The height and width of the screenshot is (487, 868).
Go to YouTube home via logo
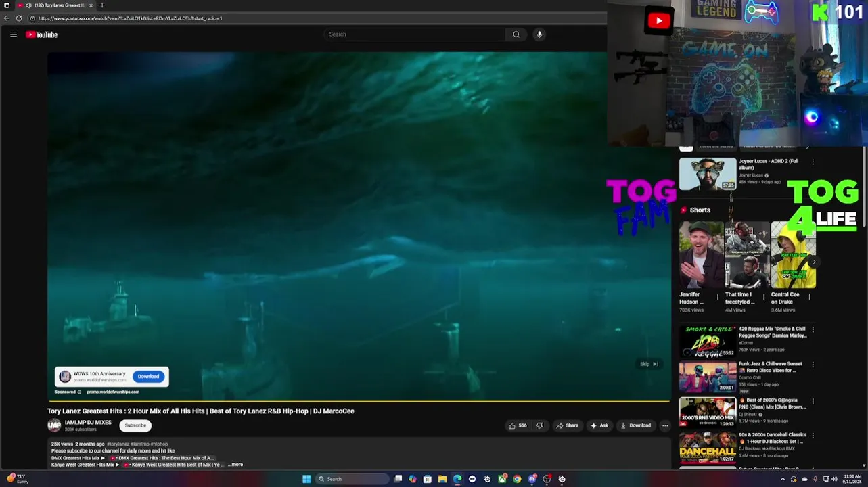pyautogui.click(x=42, y=34)
